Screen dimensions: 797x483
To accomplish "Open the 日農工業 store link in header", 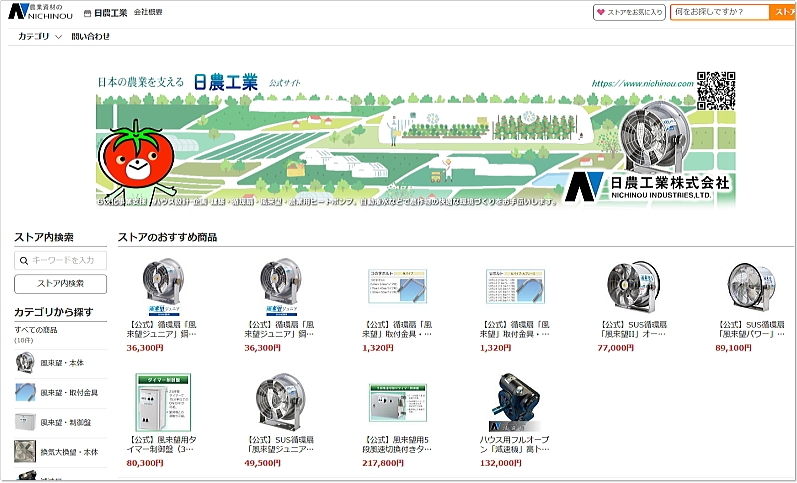I will coord(105,13).
